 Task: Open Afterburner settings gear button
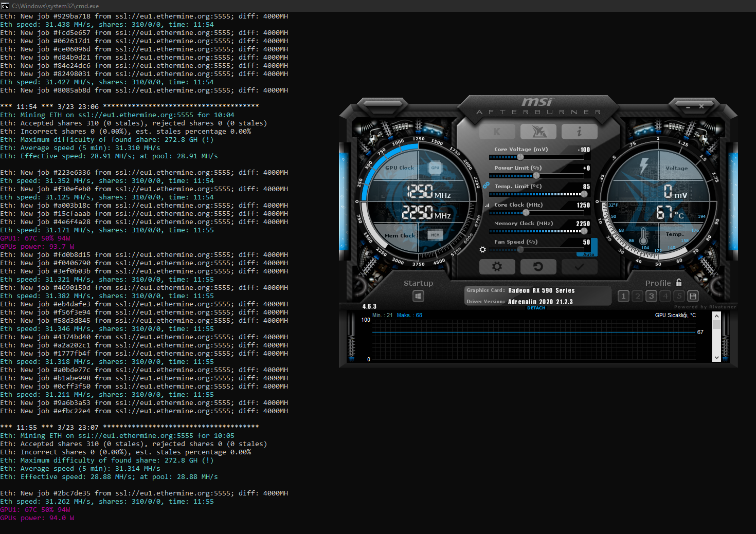point(497,266)
